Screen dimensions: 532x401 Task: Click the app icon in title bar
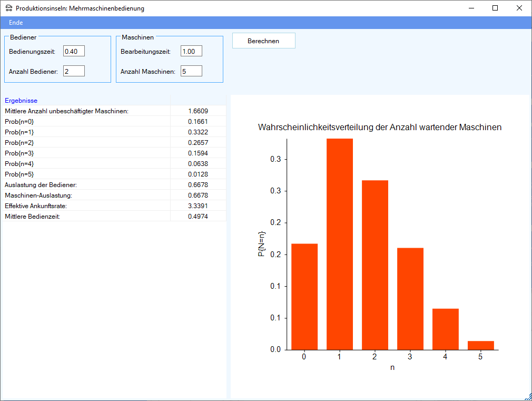coord(8,8)
